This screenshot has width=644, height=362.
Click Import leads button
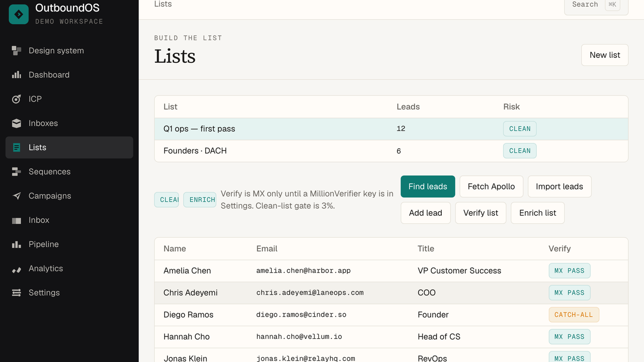click(x=559, y=187)
